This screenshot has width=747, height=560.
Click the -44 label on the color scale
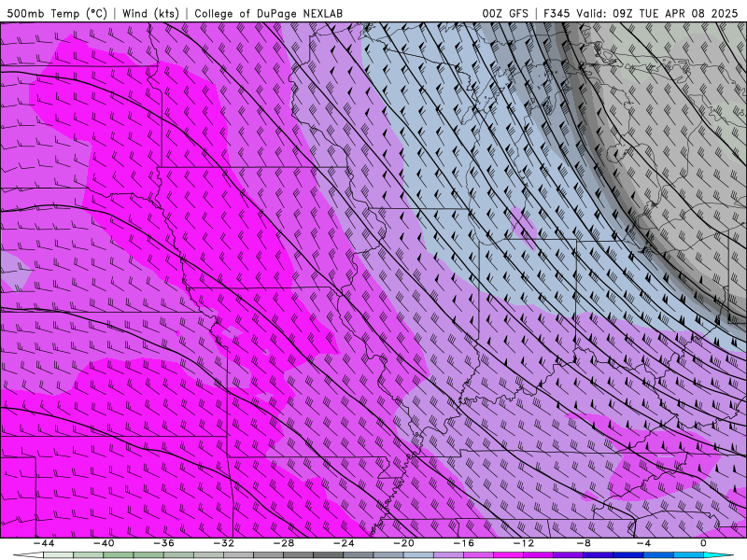(x=43, y=543)
